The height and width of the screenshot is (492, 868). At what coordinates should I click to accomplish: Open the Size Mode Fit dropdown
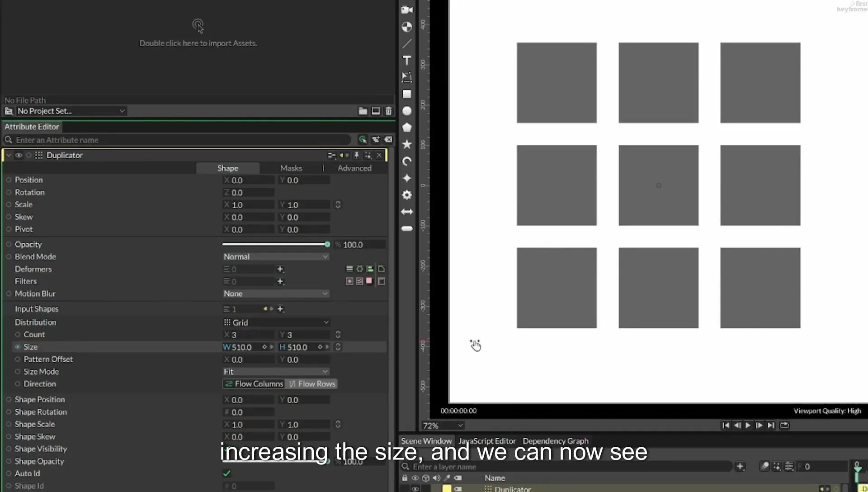[276, 371]
